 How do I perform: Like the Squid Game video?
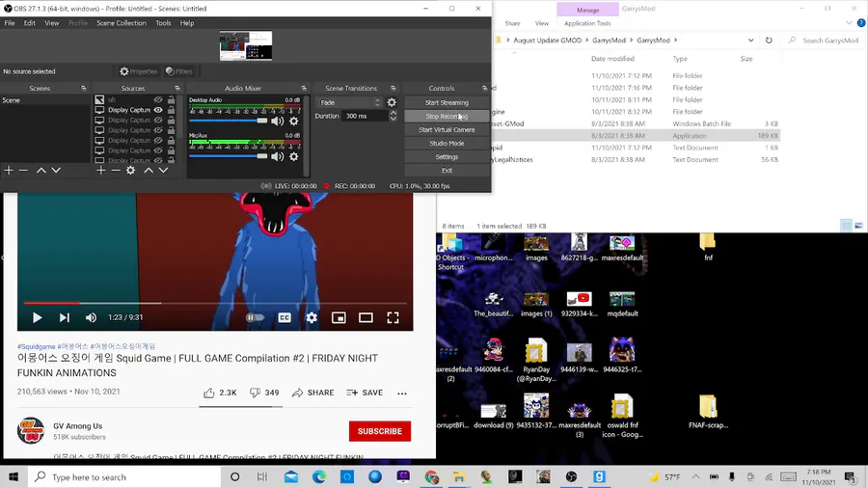coord(220,393)
